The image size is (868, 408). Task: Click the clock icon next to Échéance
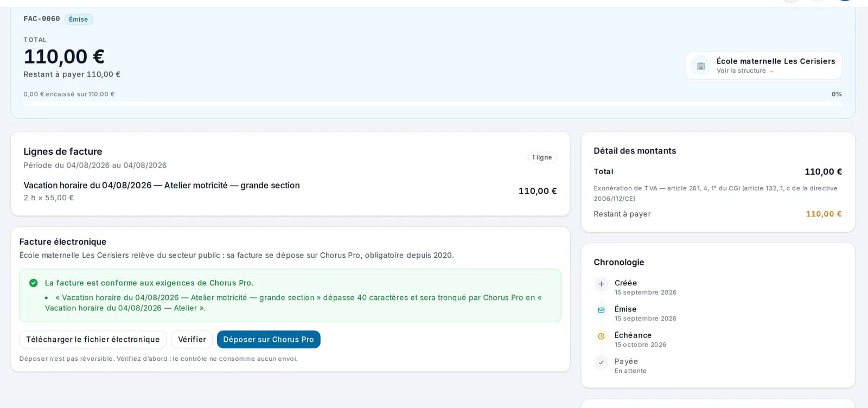point(601,336)
